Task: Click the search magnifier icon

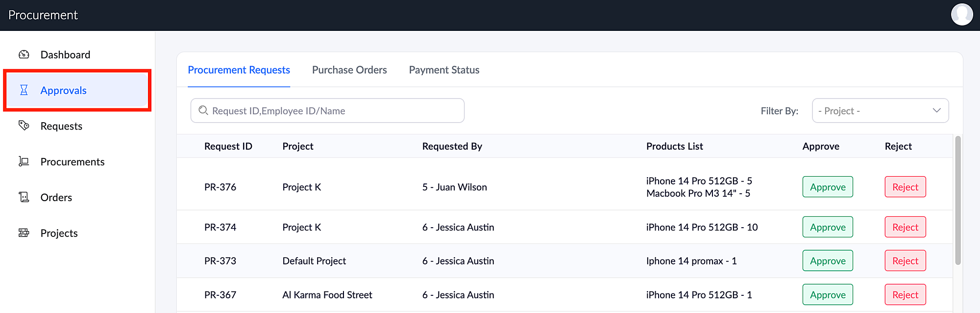Action: point(203,111)
